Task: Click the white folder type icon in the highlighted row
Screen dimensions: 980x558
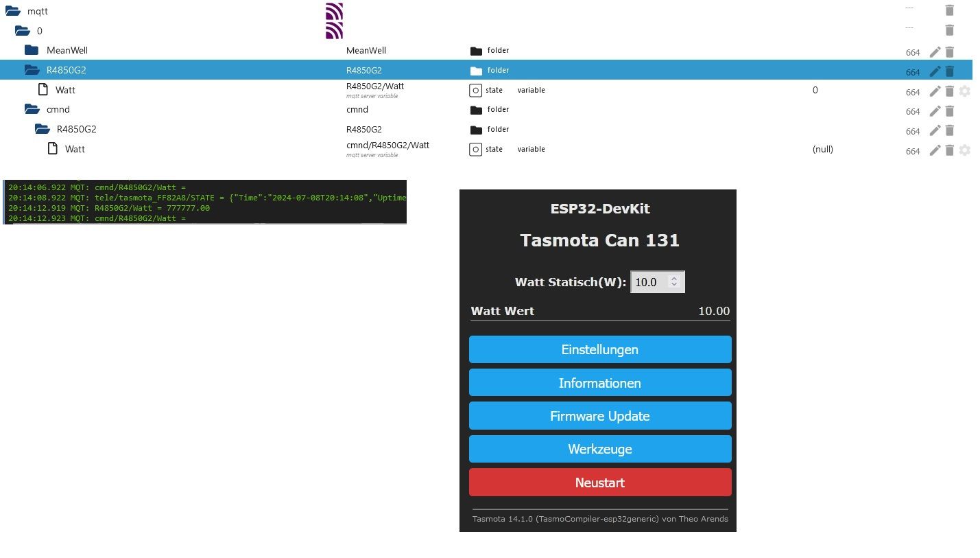Action: (477, 70)
